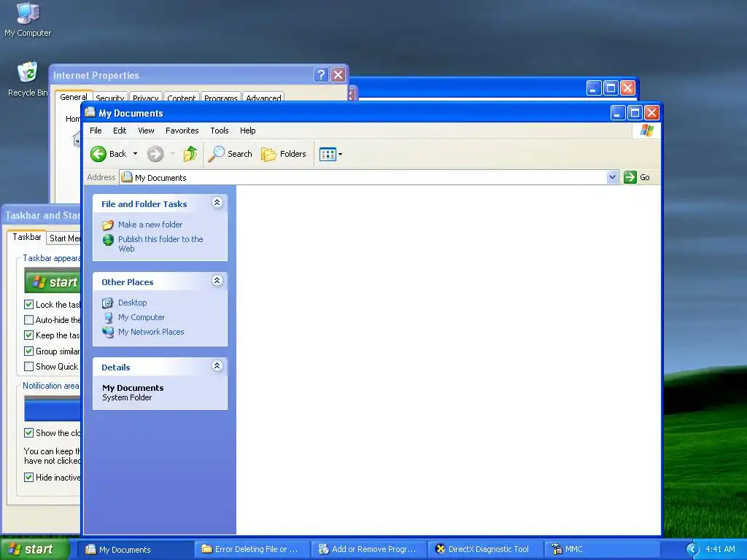Click the Go button next to address bar

(637, 177)
